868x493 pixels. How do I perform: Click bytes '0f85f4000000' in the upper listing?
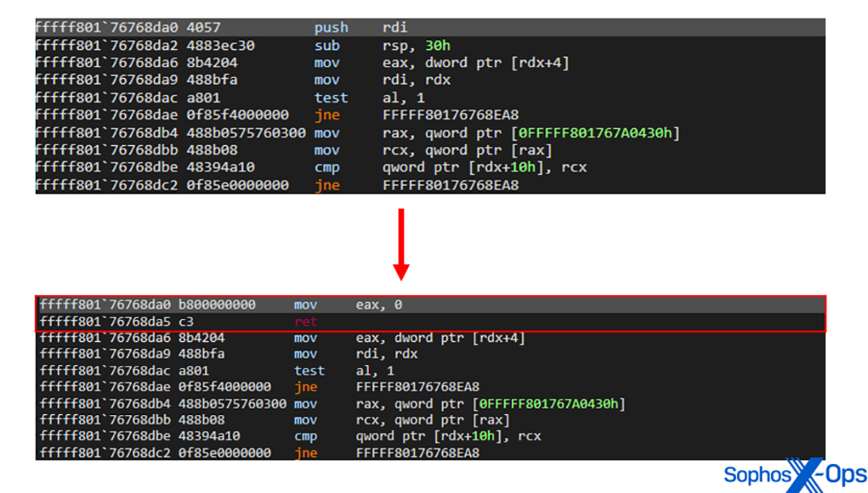238,116
